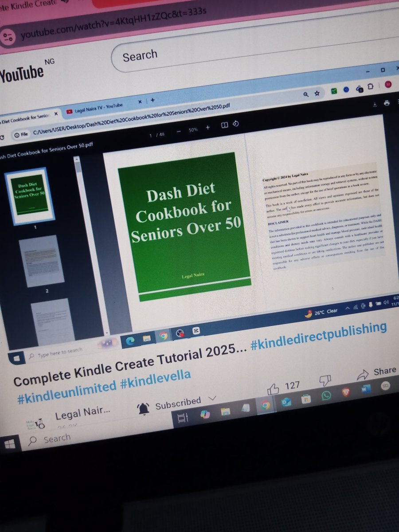Download the PDF using the download icon

[375, 104]
